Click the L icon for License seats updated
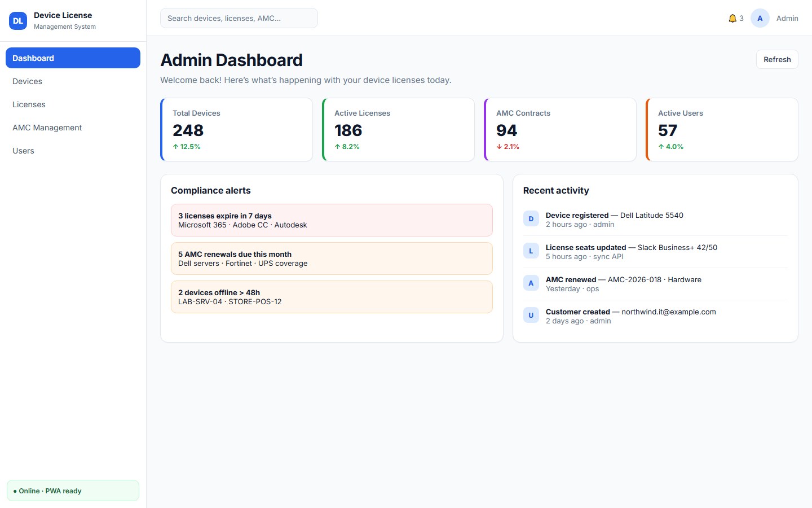 (x=531, y=251)
